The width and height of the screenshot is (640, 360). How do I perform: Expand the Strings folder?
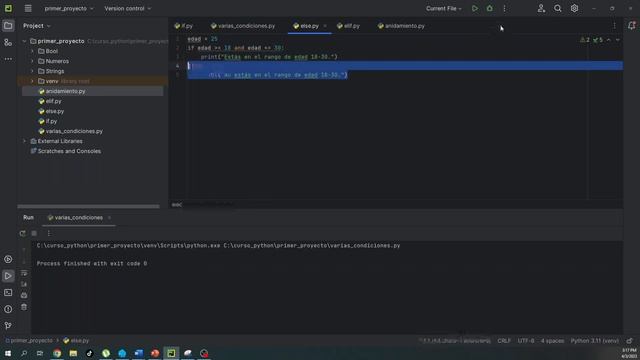tap(32, 71)
